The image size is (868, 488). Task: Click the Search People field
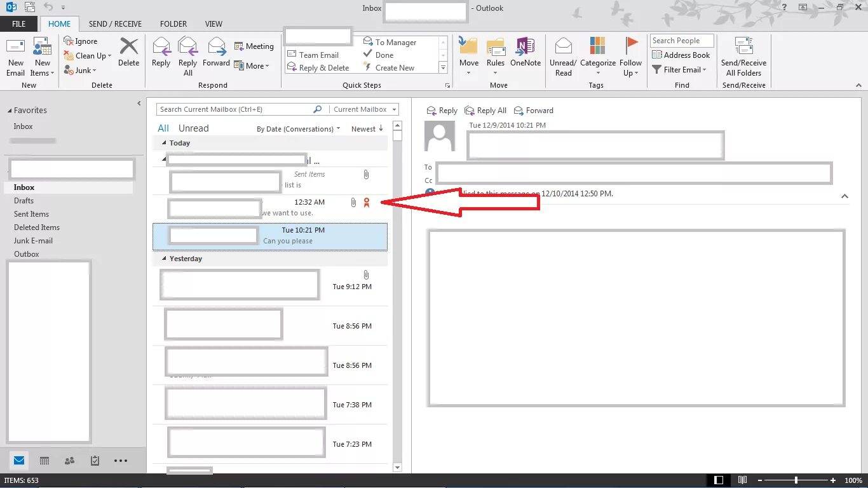click(x=682, y=41)
